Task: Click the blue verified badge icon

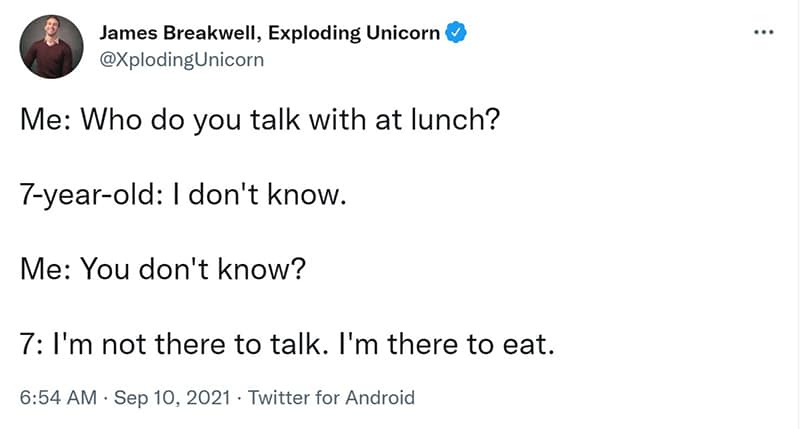Action: pyautogui.click(x=456, y=33)
